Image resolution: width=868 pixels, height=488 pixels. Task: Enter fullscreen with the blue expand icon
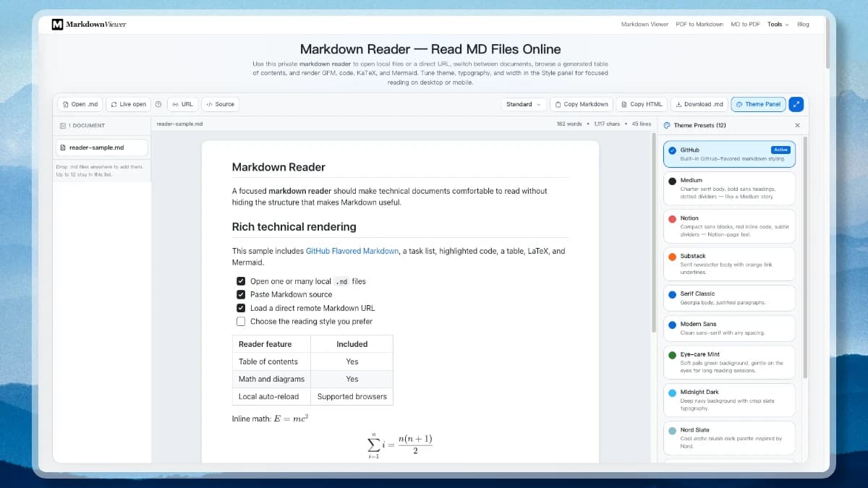796,104
